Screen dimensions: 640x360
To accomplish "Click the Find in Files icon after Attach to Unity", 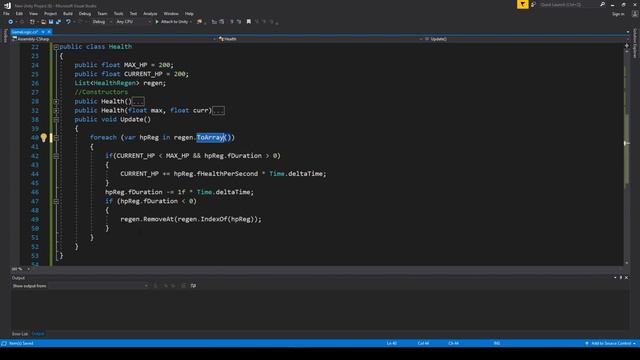I will (199, 22).
